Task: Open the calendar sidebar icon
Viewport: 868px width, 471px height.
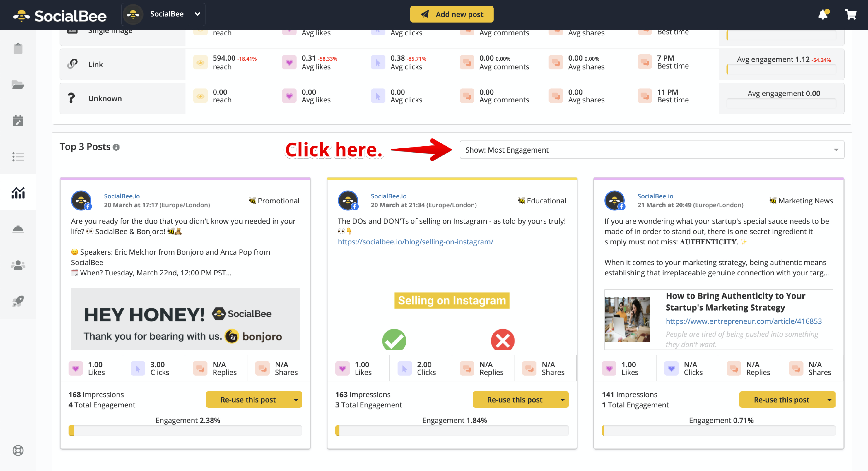Action: [x=18, y=121]
